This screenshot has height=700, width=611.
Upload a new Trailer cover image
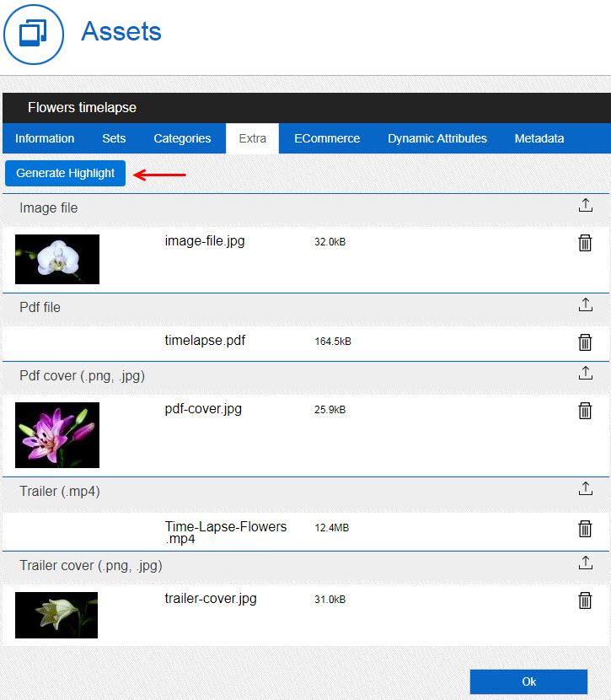586,563
